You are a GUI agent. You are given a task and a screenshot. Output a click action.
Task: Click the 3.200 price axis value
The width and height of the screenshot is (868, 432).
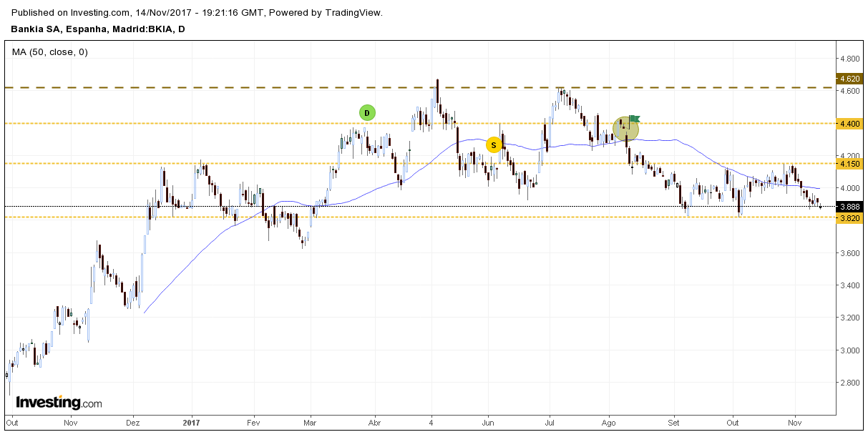pyautogui.click(x=850, y=318)
